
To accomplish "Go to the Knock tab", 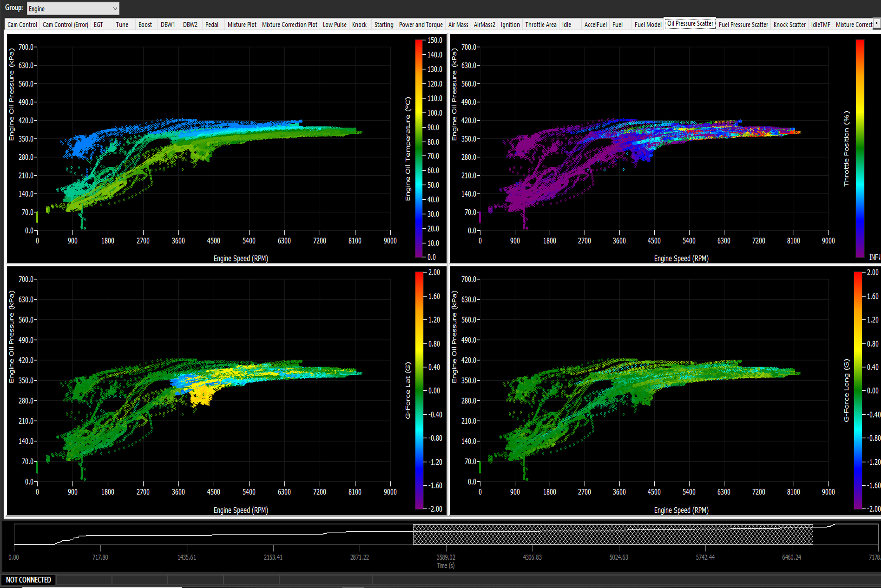I will [359, 25].
